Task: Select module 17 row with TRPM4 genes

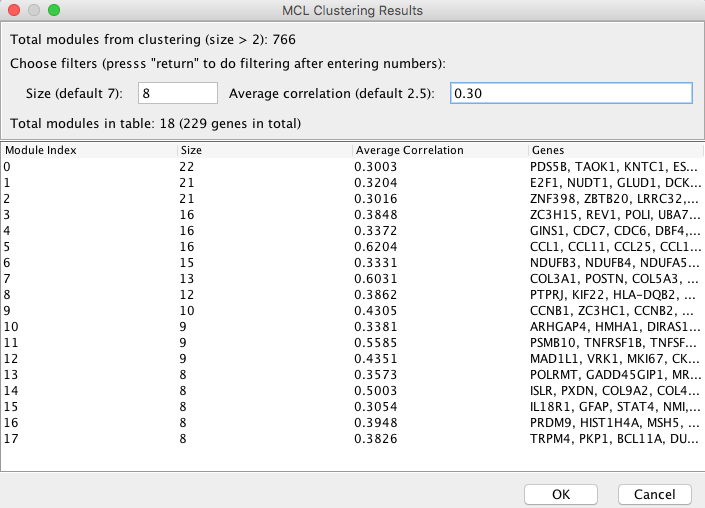Action: pos(352,439)
